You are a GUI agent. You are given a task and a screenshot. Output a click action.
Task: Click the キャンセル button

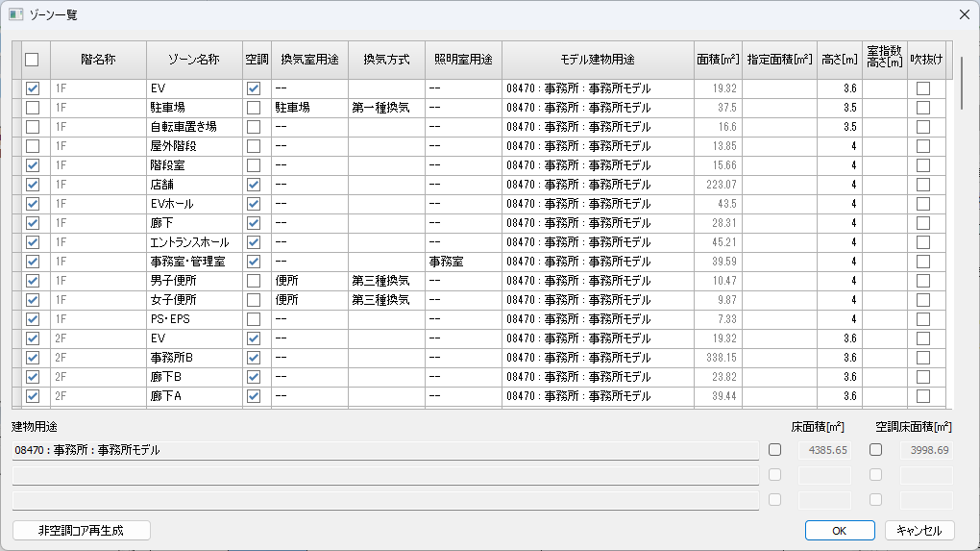click(919, 530)
